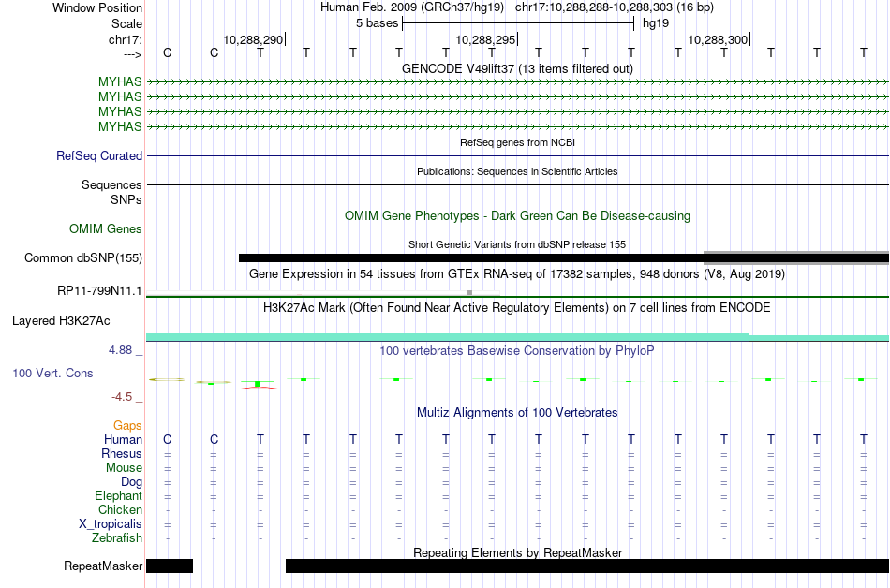Click the hg19 assembly label beside scale
This screenshot has height=588, width=890.
[656, 23]
